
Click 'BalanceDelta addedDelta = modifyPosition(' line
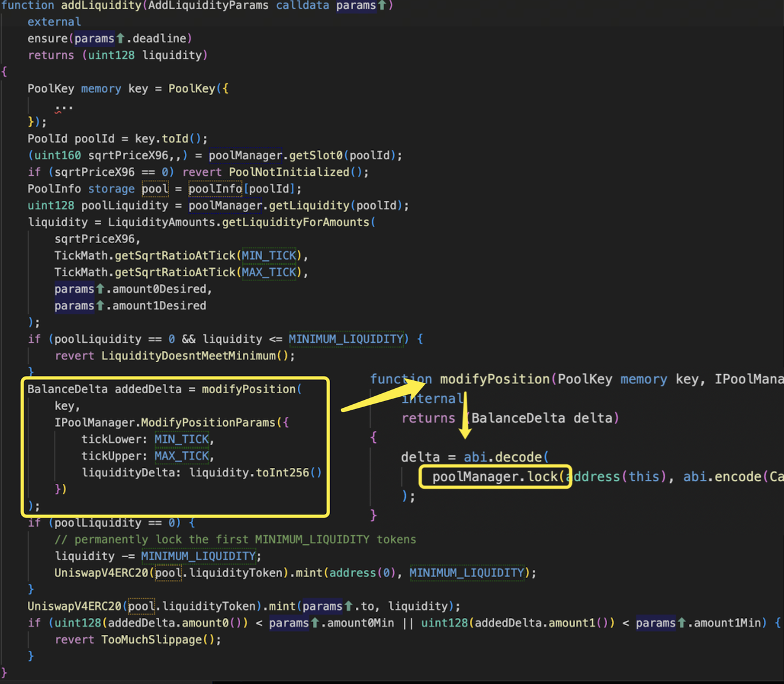(x=164, y=389)
